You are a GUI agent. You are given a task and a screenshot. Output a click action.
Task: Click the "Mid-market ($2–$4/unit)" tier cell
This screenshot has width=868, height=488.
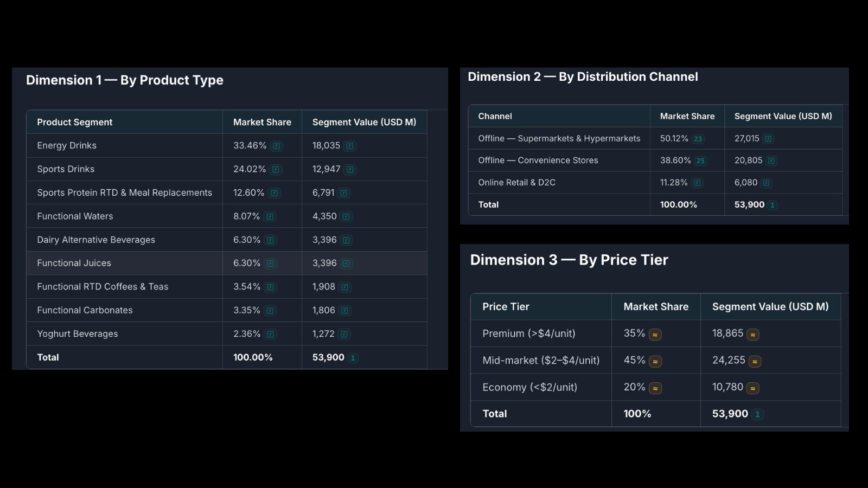click(x=541, y=360)
